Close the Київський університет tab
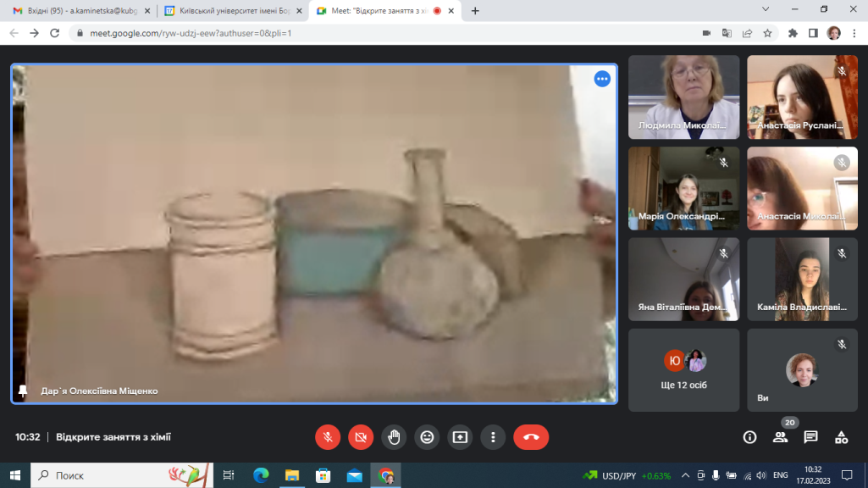Screen dimensions: 868x488 (x=300, y=10)
